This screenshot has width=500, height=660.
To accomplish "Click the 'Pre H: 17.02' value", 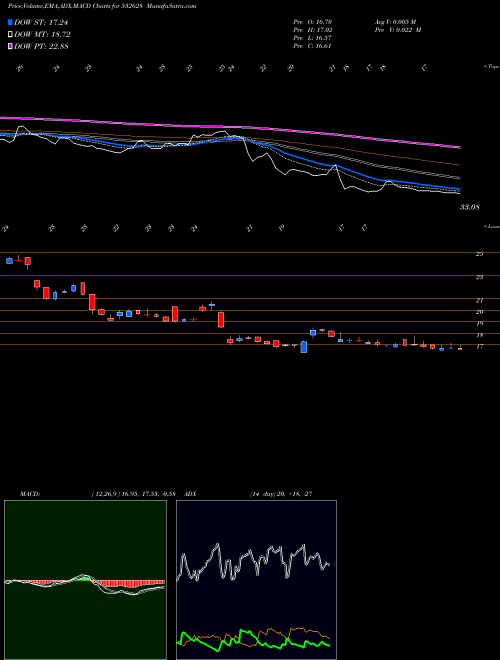I will 314,30.
